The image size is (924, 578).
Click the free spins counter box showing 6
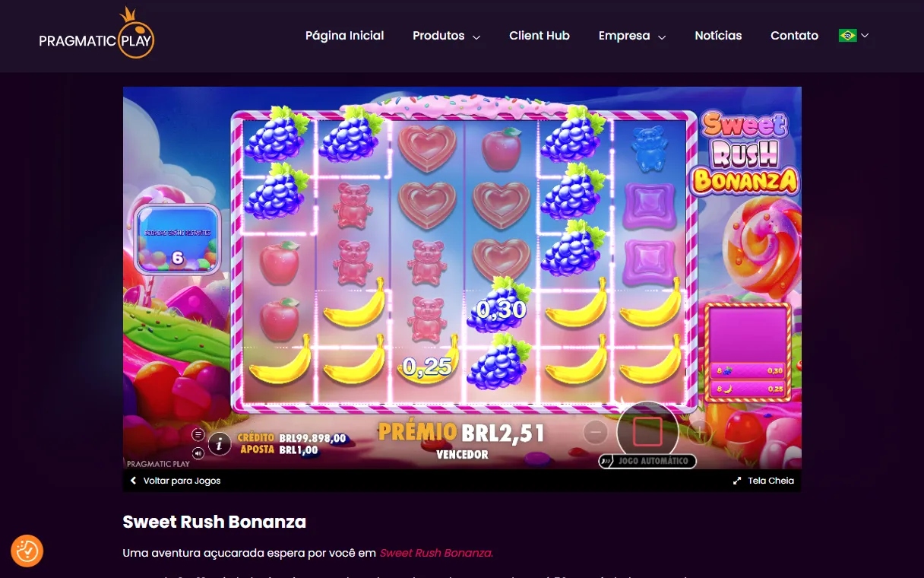(178, 240)
